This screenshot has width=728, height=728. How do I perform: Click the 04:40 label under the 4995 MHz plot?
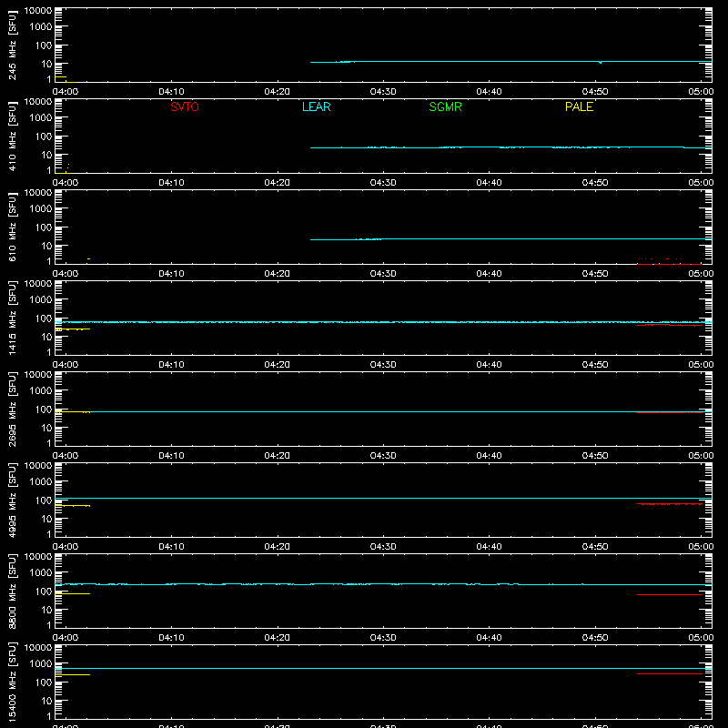[489, 547]
